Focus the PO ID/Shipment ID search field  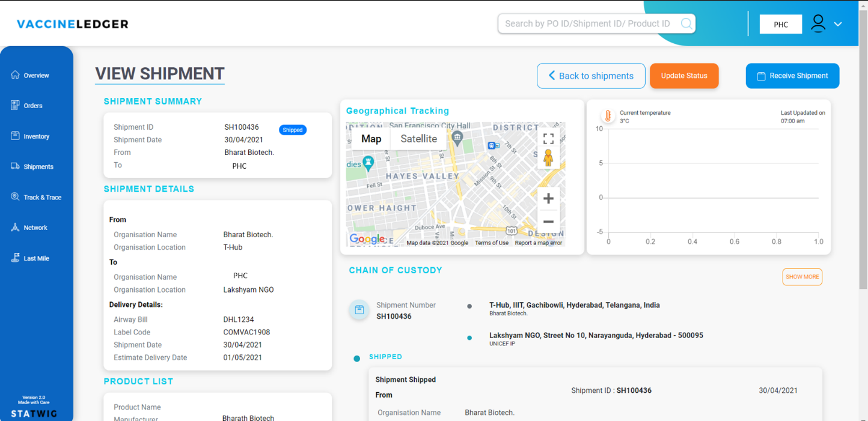[596, 23]
